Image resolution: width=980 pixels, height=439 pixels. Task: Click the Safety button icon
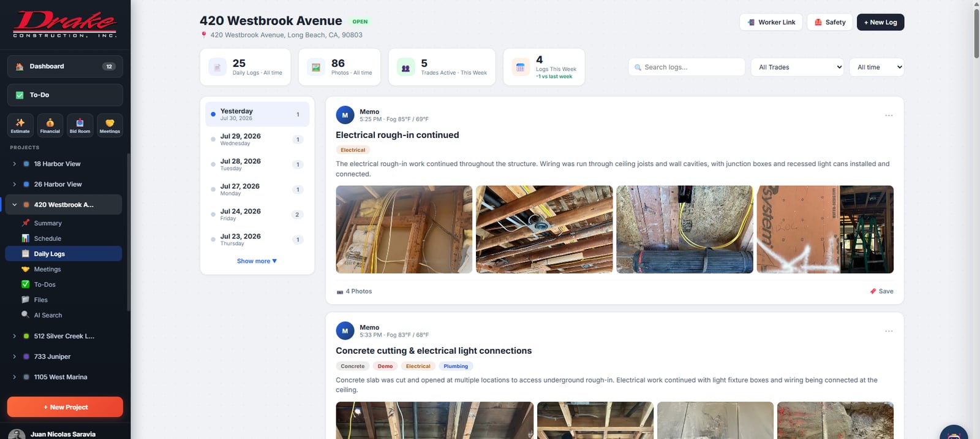(x=818, y=22)
